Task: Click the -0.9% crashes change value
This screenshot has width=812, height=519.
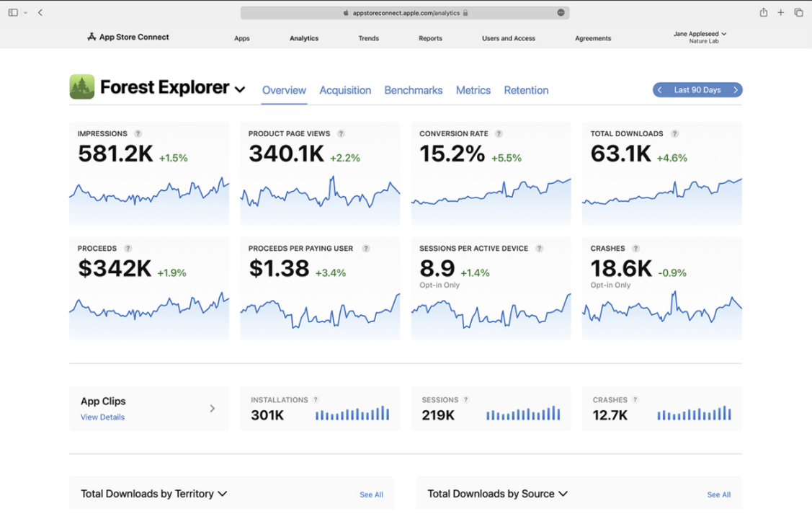Action: [672, 273]
